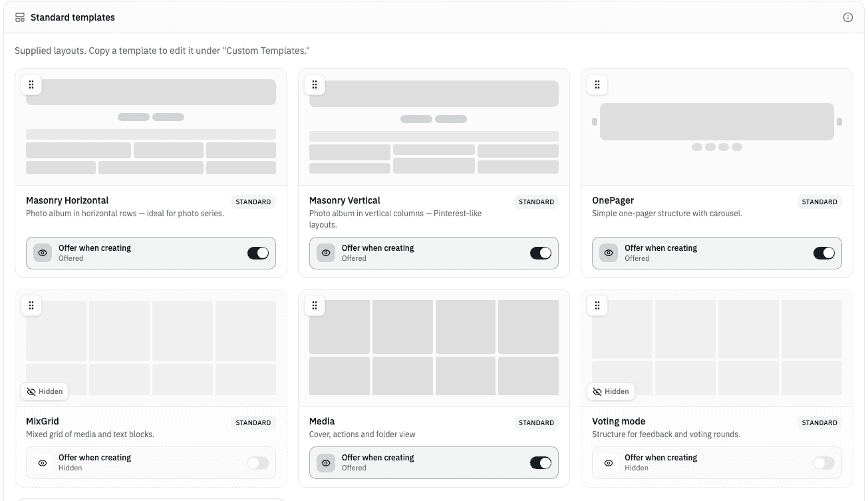
Task: Click 'Simple one-pager structure with carousel' text
Action: [x=667, y=214]
